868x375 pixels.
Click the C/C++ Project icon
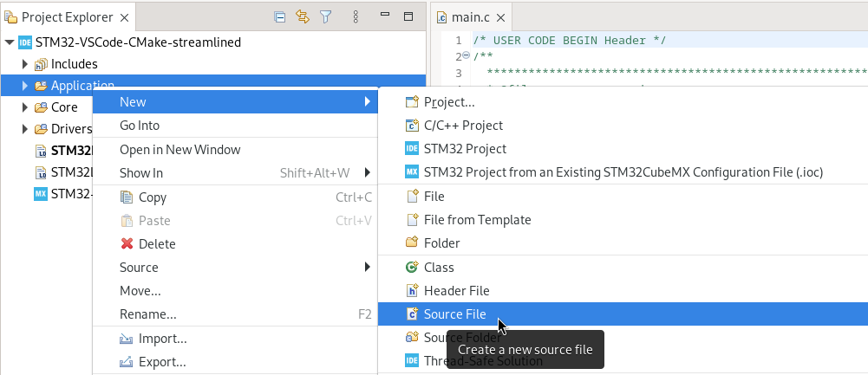[412, 126]
